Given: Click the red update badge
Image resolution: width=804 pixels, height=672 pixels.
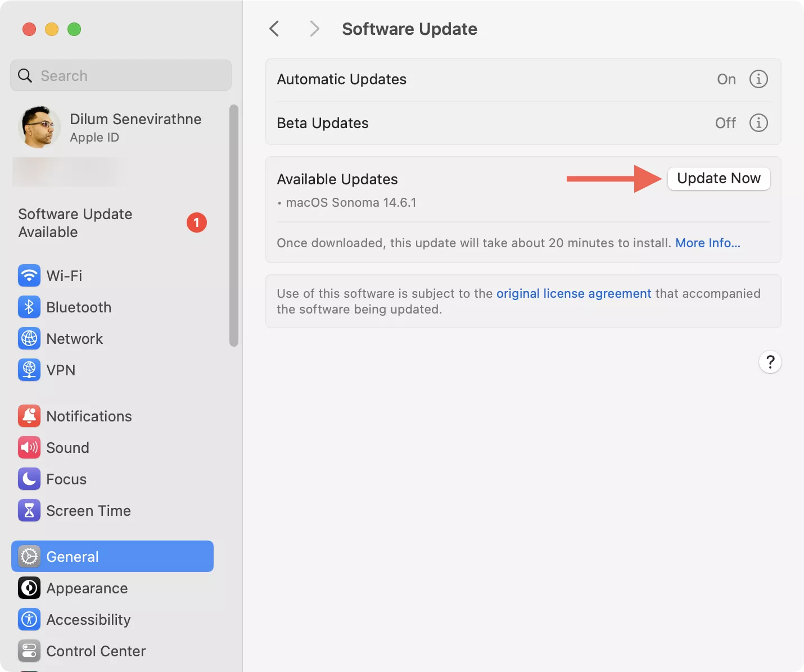Looking at the screenshot, I should pyautogui.click(x=197, y=223).
